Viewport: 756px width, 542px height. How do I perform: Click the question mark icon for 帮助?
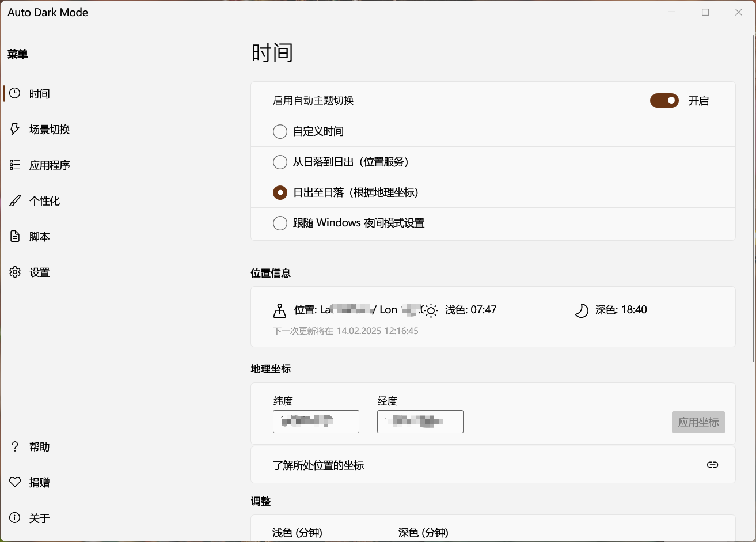tap(15, 446)
